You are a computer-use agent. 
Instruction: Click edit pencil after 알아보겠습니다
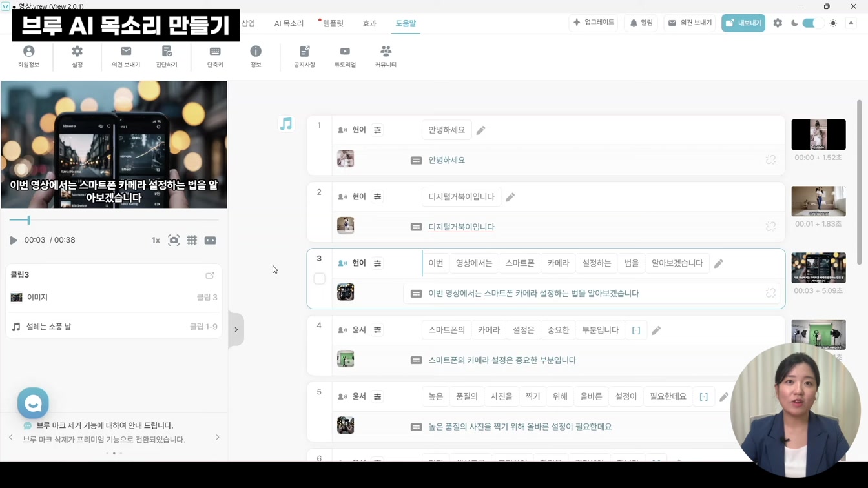pyautogui.click(x=719, y=263)
